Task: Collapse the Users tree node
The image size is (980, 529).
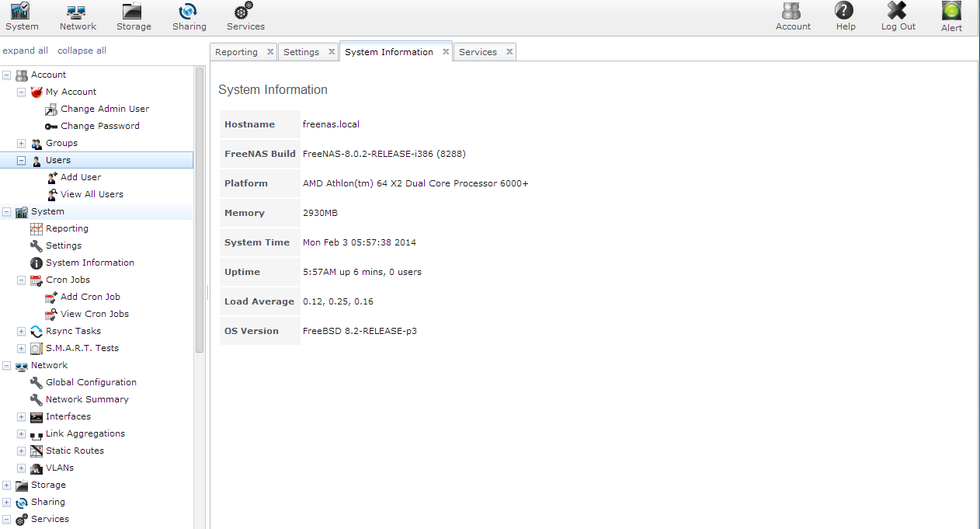Action: tap(22, 160)
